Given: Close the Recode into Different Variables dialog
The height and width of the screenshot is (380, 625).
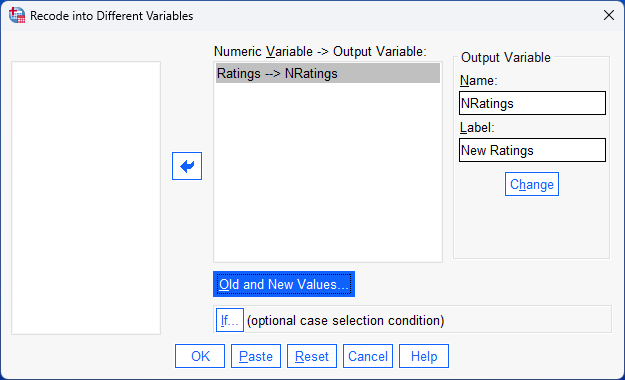Looking at the screenshot, I should coord(609,15).
